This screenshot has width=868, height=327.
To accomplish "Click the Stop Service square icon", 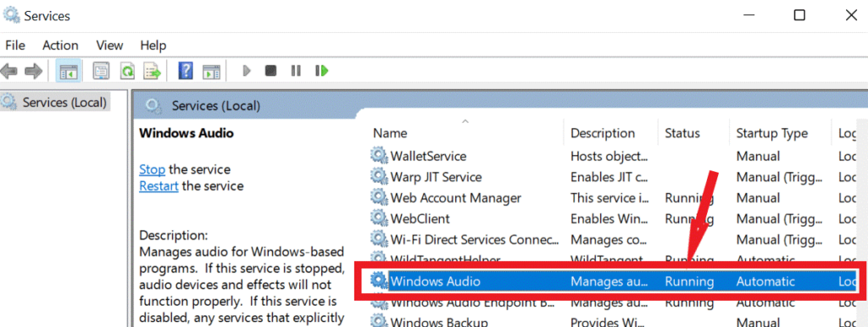I will 270,71.
